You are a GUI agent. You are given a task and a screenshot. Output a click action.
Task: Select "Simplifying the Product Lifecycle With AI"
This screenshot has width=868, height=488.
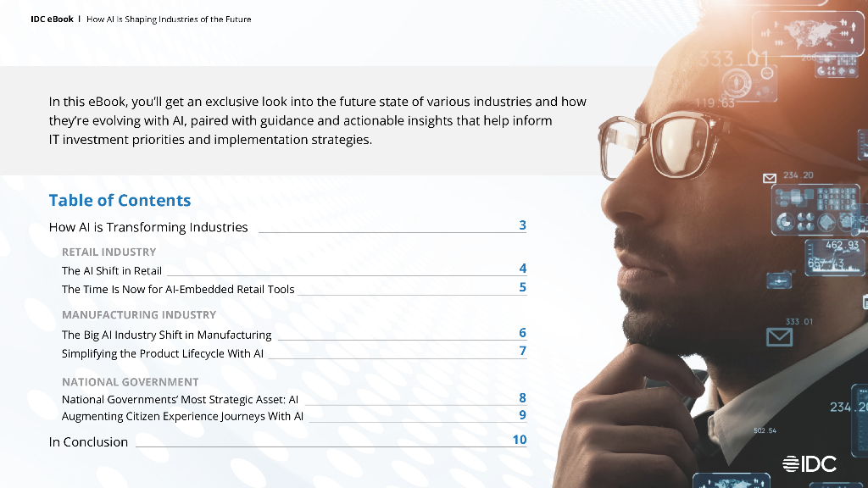tap(163, 353)
